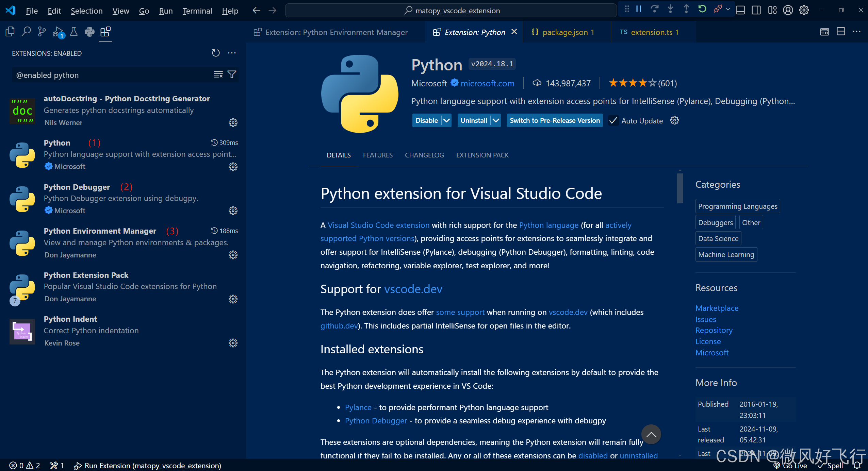Viewport: 868px width, 471px height.
Task: Pause the debug session
Action: (639, 10)
